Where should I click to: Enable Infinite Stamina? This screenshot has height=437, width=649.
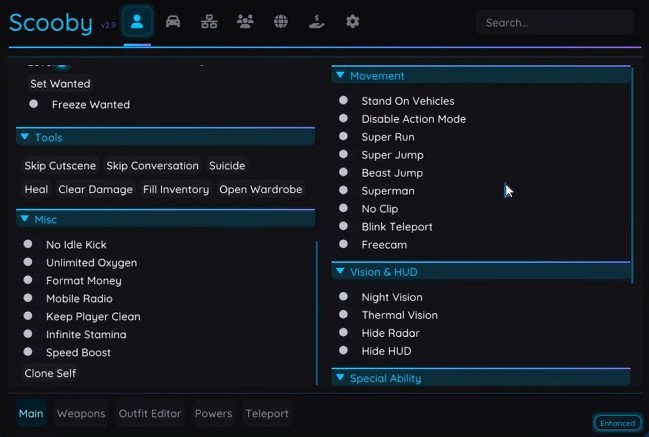[28, 334]
